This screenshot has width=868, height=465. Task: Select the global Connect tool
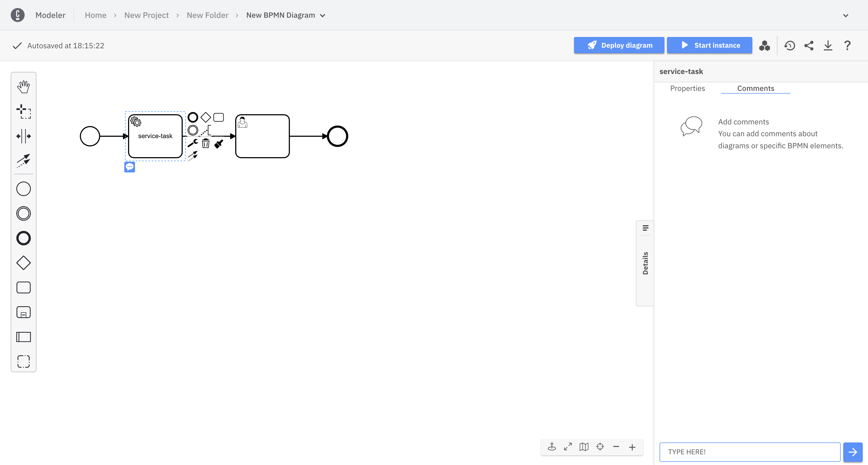click(23, 161)
